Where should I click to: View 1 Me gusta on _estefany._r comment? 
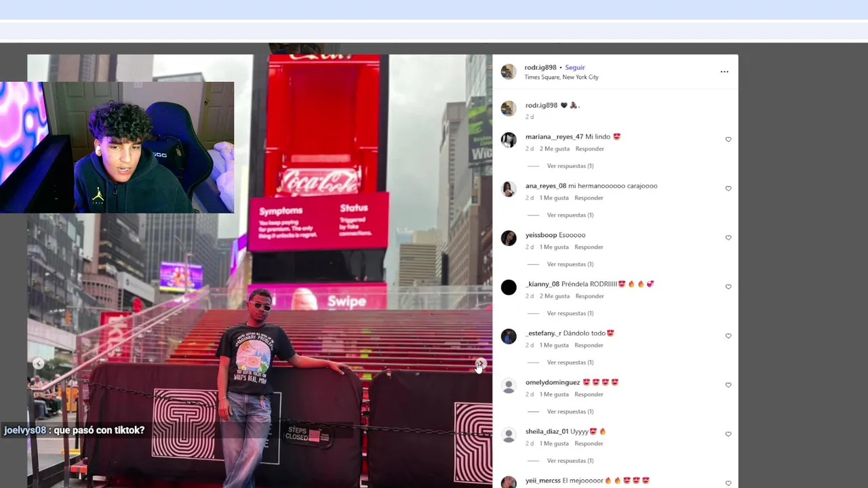554,346
